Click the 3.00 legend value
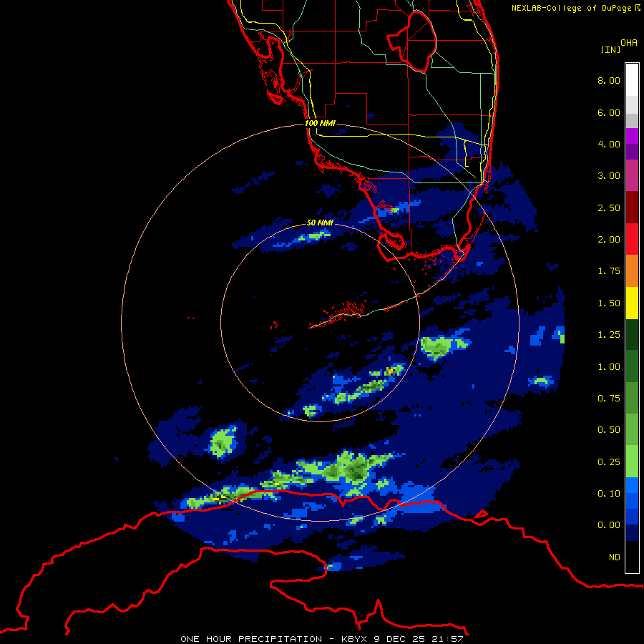 point(609,176)
